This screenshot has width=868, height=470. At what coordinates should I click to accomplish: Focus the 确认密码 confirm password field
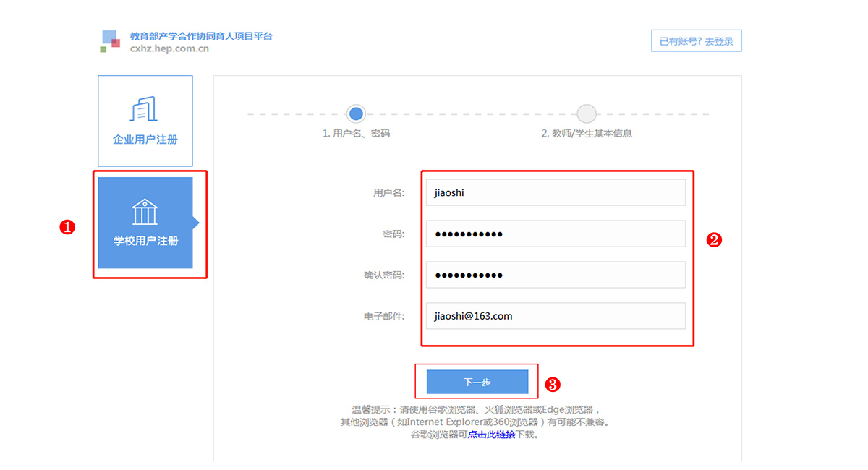point(555,275)
